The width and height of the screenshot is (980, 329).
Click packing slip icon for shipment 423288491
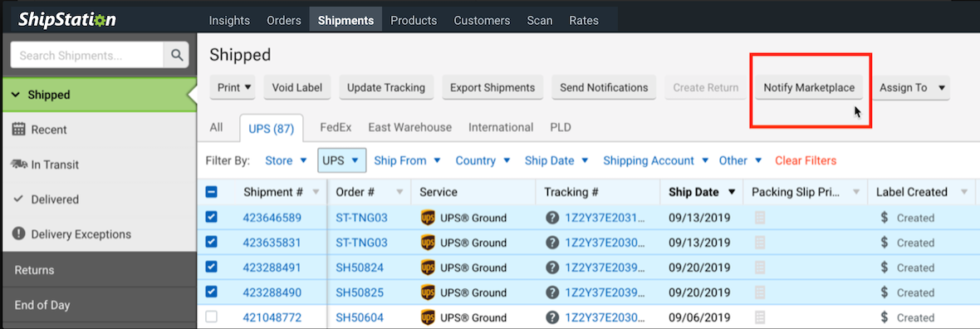coord(760,268)
